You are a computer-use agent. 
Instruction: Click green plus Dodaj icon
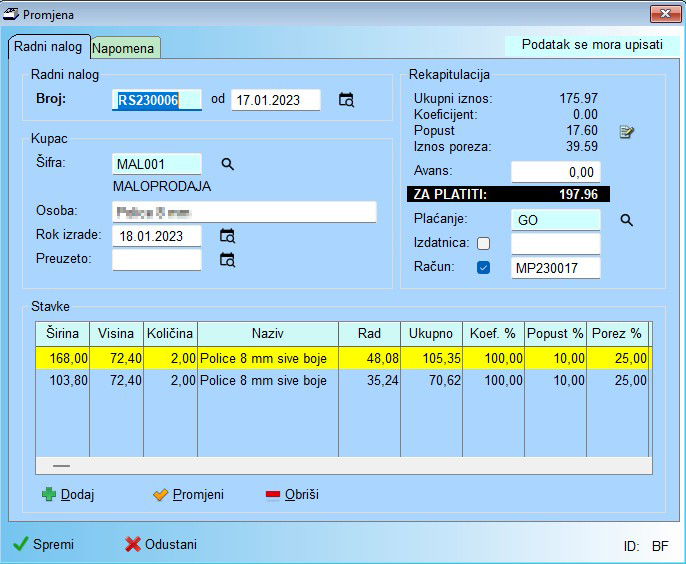point(49,494)
